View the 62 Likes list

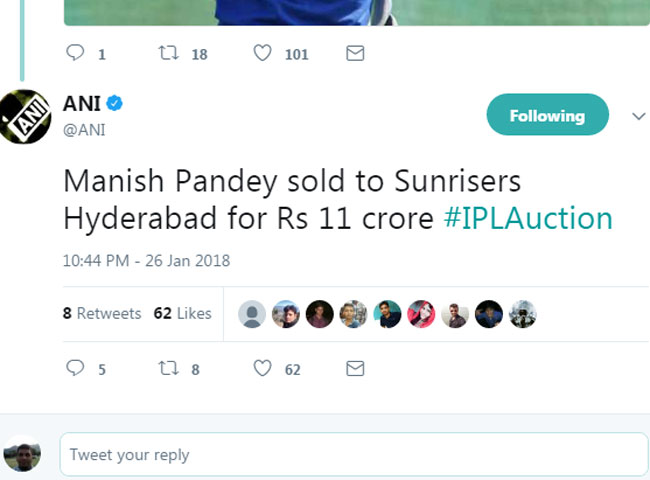coord(182,313)
